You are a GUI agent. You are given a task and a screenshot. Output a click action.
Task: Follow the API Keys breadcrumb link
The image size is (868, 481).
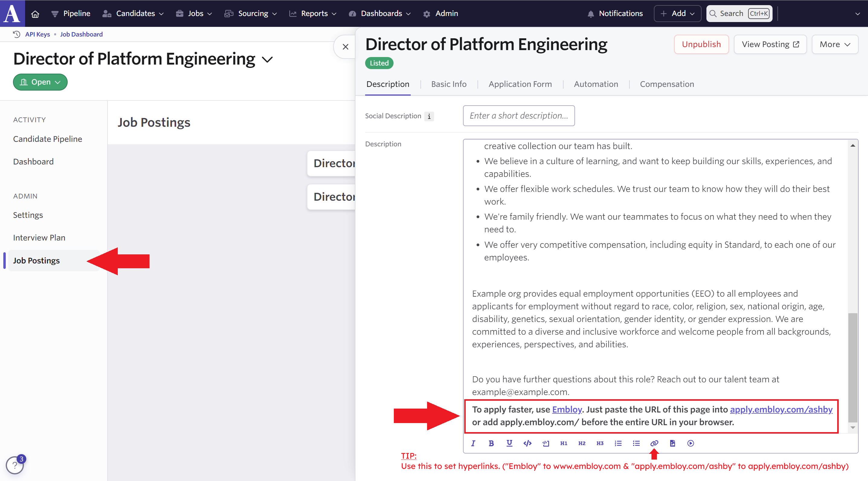(37, 34)
